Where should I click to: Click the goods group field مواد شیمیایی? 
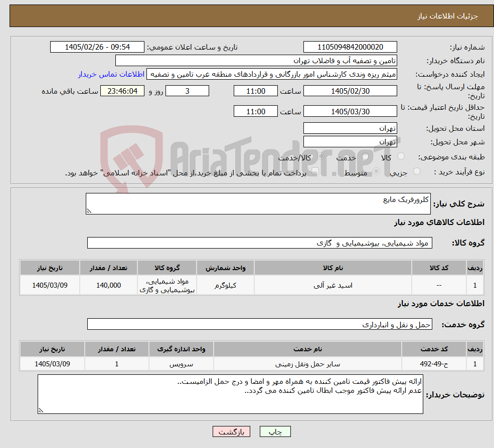coord(260,243)
